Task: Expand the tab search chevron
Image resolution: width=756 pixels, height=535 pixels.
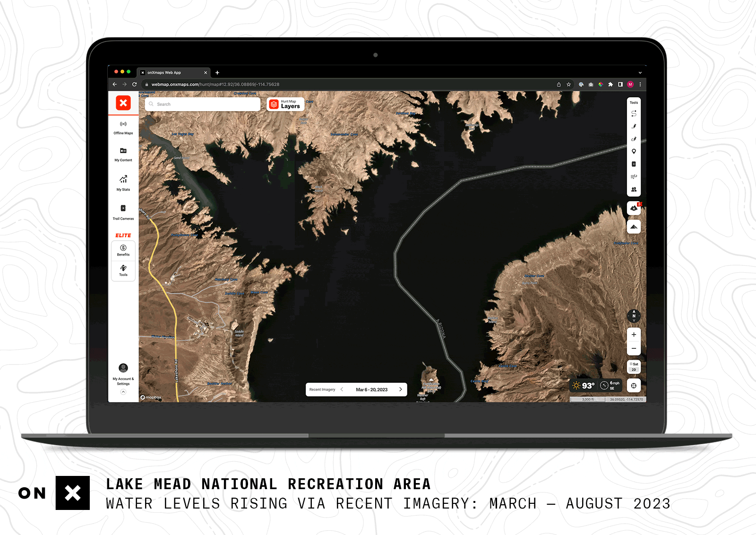Action: (x=640, y=73)
